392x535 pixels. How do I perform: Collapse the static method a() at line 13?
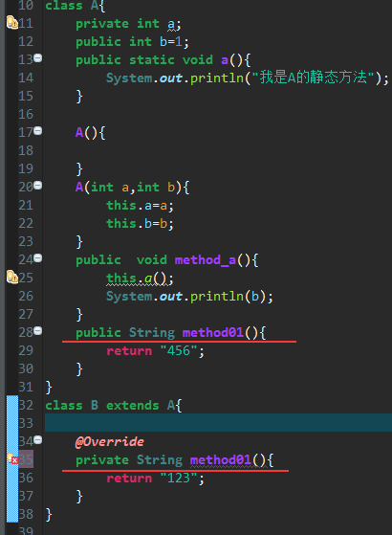pyautogui.click(x=38, y=57)
